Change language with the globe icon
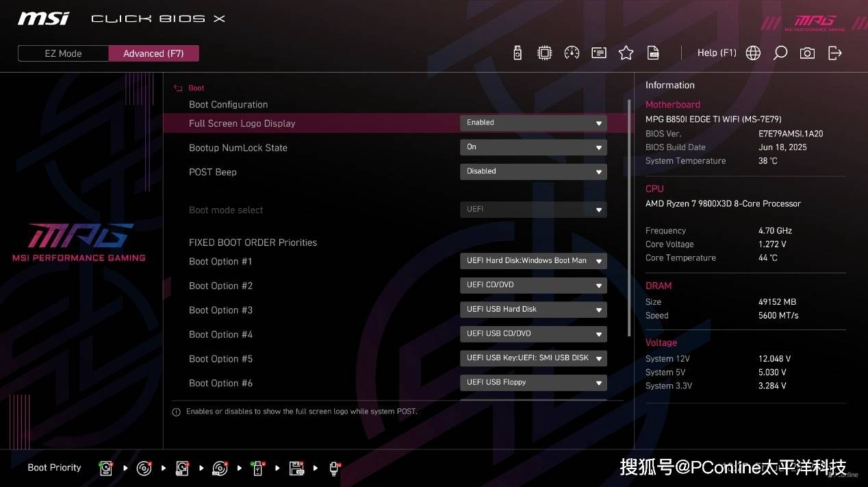 pos(753,53)
